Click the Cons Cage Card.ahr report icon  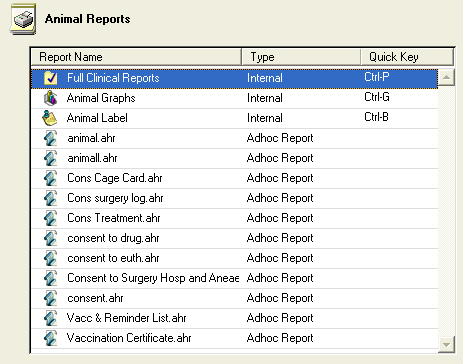[50, 178]
